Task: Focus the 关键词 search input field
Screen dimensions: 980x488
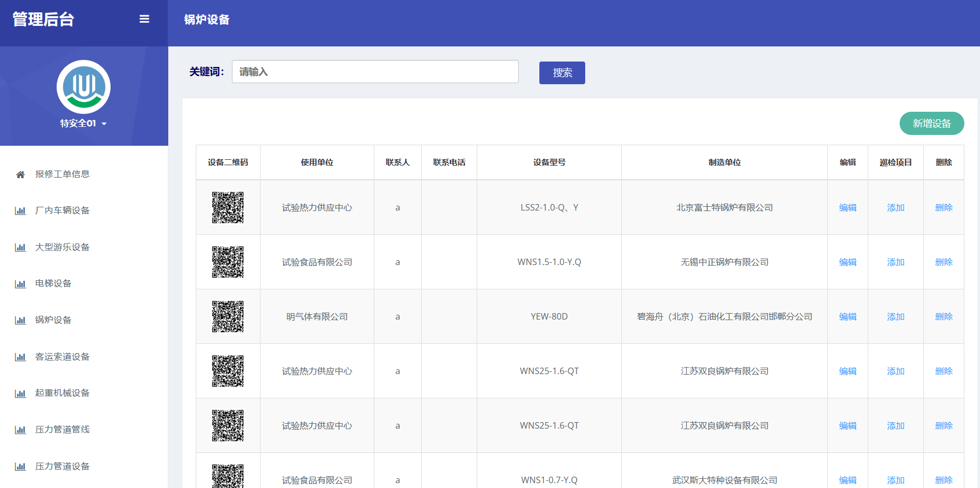Action: tap(375, 72)
